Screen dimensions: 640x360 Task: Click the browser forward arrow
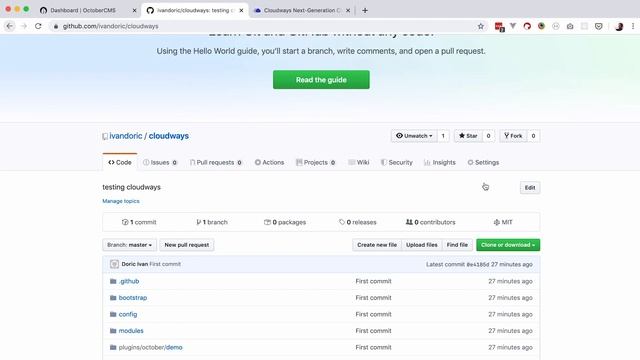click(x=24, y=26)
